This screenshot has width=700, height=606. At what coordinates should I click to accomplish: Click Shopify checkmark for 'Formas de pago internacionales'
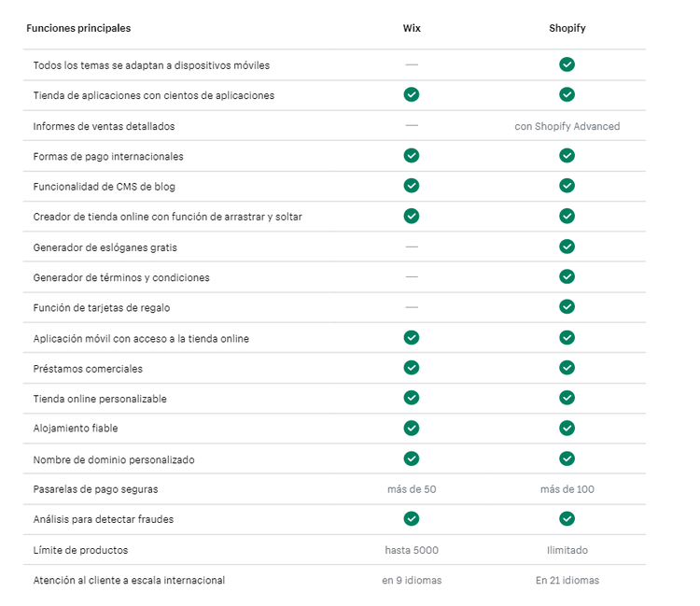pyautogui.click(x=567, y=155)
